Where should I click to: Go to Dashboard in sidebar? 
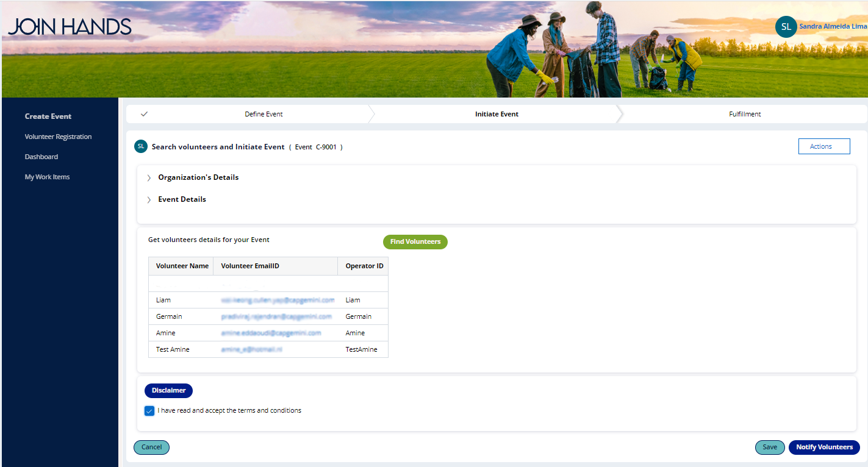click(41, 157)
